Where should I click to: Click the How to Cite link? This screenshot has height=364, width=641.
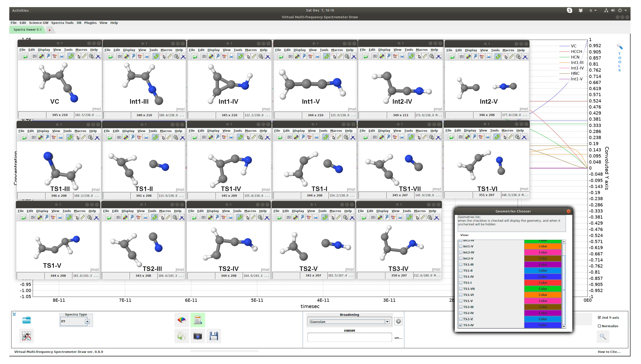pos(609,352)
